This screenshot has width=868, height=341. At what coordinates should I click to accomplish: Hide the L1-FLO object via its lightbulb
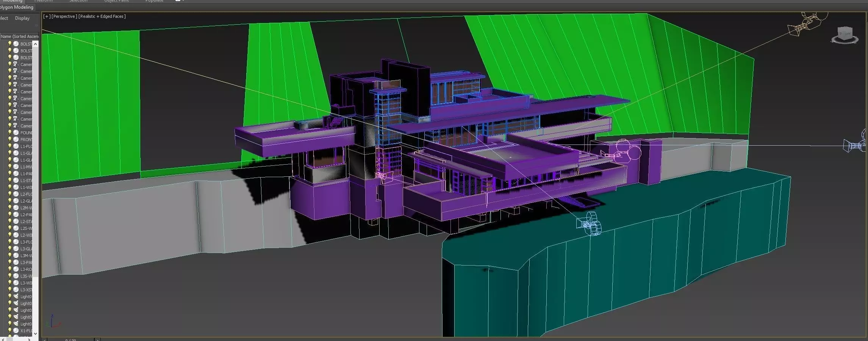[10, 146]
